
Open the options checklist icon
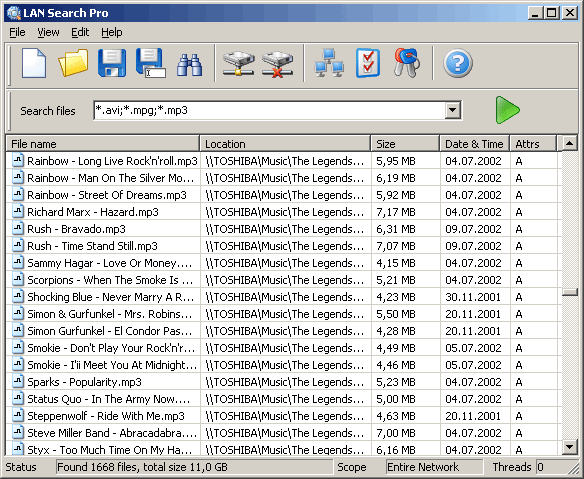pos(368,63)
